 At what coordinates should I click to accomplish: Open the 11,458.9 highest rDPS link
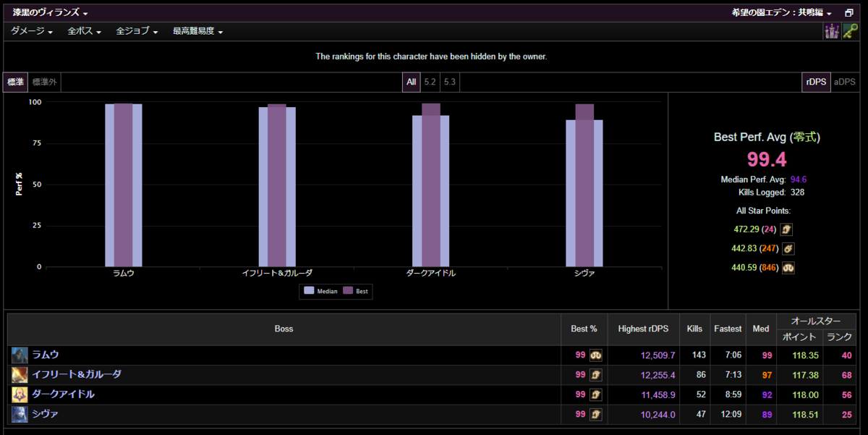click(x=658, y=394)
